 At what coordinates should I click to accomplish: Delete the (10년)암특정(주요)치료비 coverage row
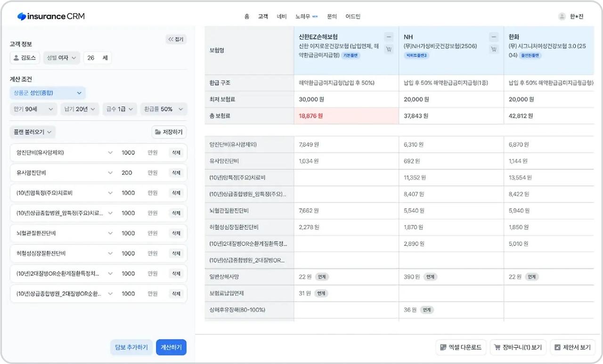tap(176, 193)
